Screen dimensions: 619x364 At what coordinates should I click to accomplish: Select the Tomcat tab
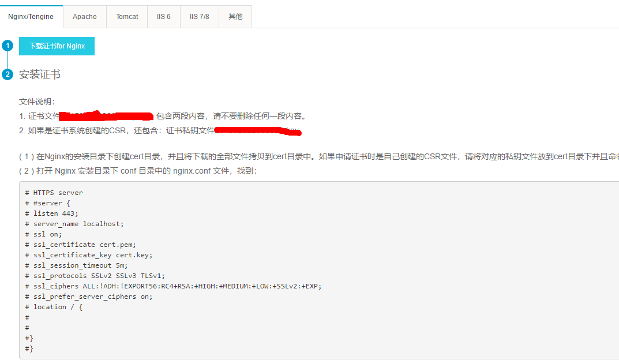(x=127, y=17)
